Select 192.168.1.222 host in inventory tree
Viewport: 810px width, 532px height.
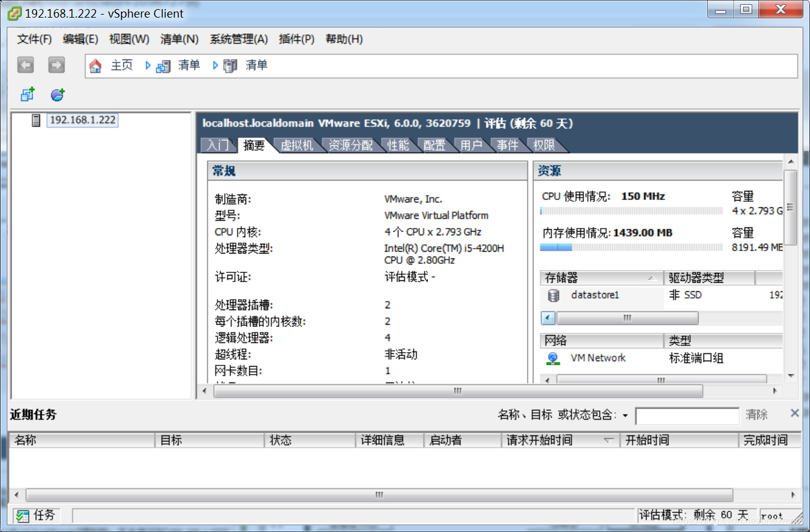tap(82, 120)
